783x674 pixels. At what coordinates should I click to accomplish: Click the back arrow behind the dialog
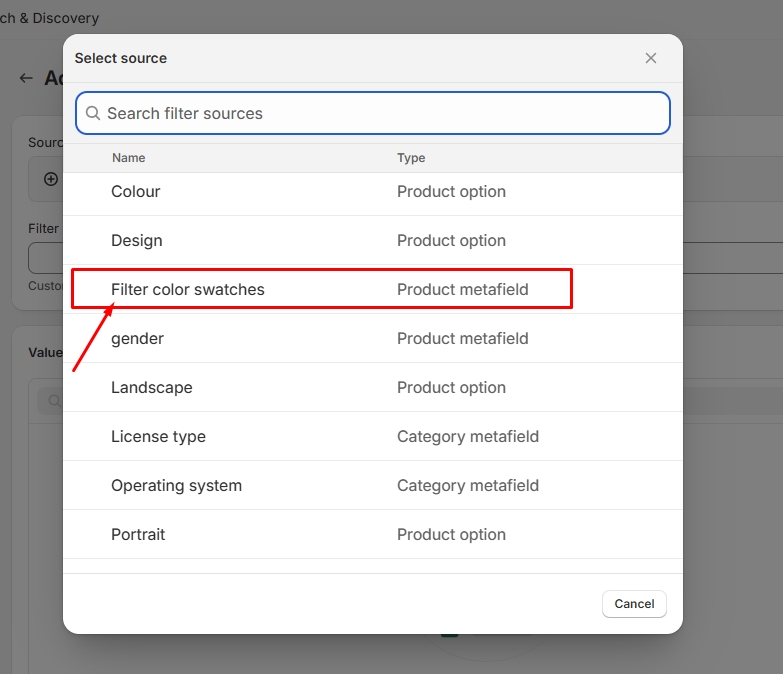27,78
